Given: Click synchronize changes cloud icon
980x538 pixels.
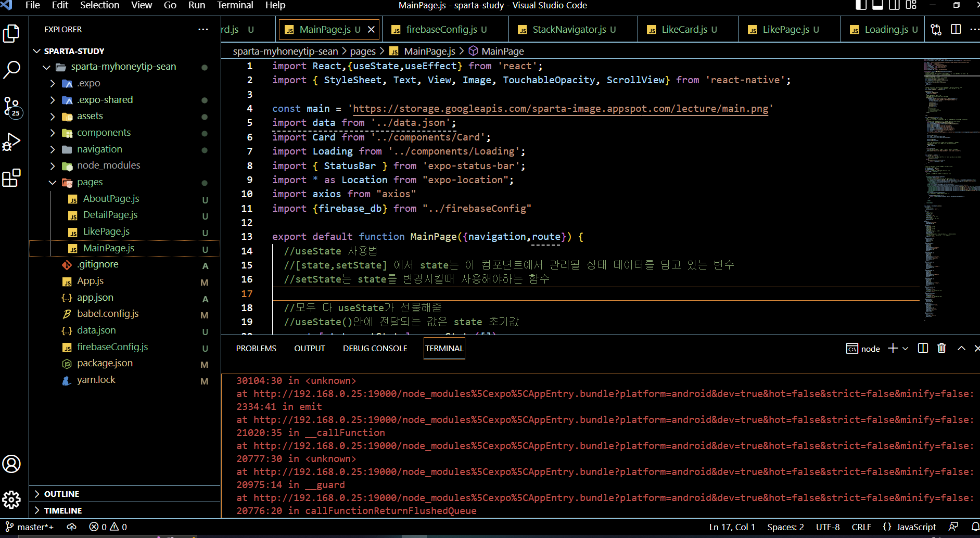Looking at the screenshot, I should (x=72, y=527).
